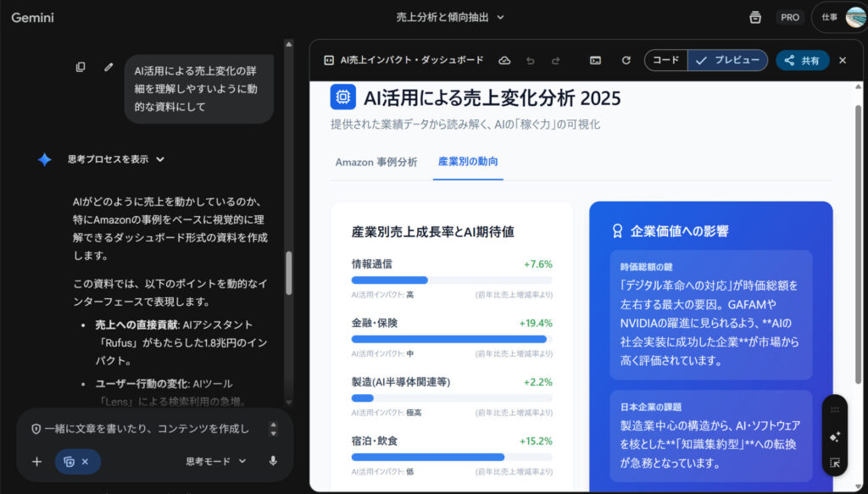868x494 pixels.
Task: Switch canvas view to プレビュー
Action: (x=727, y=60)
